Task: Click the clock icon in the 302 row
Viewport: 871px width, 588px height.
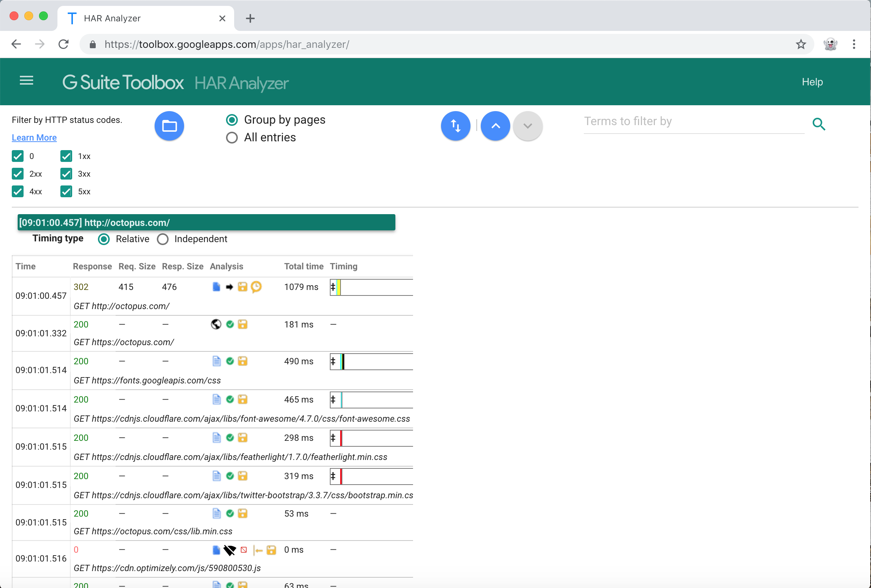Action: coord(256,287)
